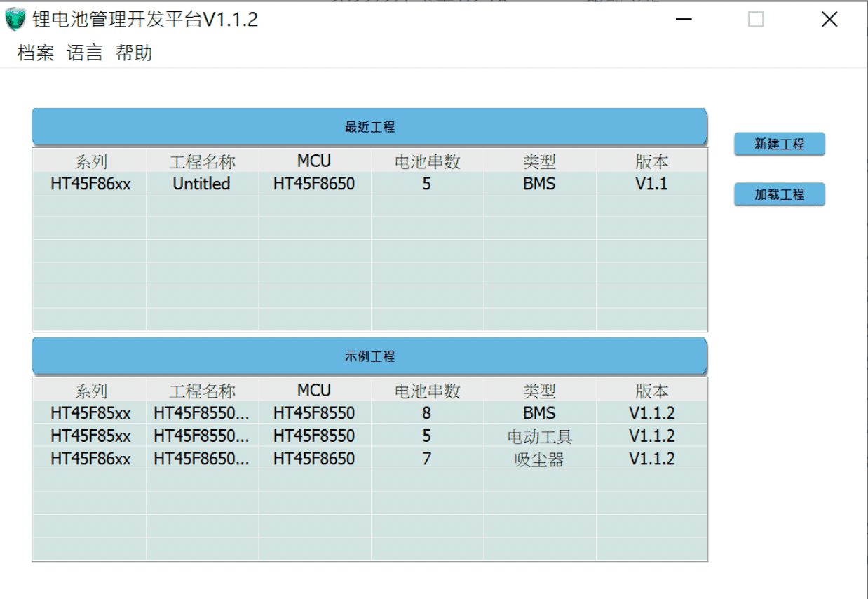Select 工程名称 column header in 示例工程 table
868x599 pixels.
pos(203,391)
